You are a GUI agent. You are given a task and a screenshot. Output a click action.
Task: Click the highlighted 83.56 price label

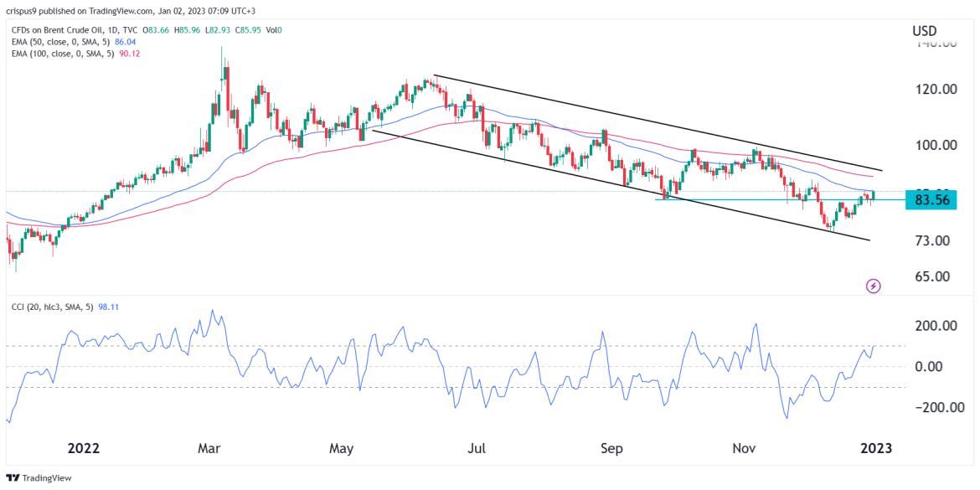tap(930, 201)
